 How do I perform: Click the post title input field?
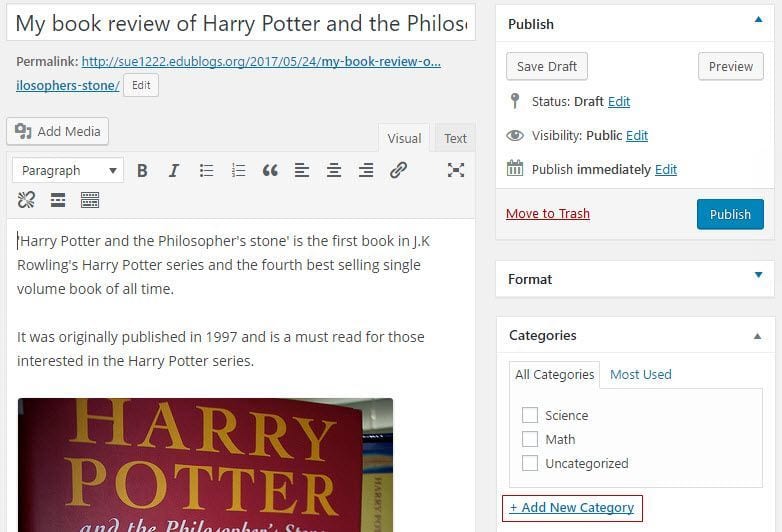(241, 23)
